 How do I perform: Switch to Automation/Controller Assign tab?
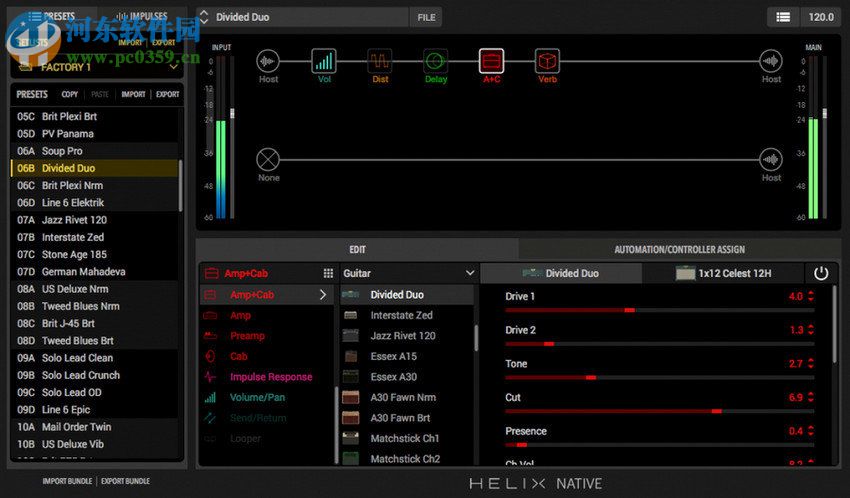(x=679, y=250)
